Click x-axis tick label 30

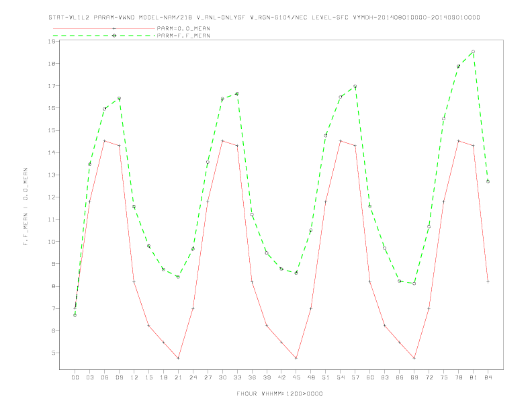(222, 377)
